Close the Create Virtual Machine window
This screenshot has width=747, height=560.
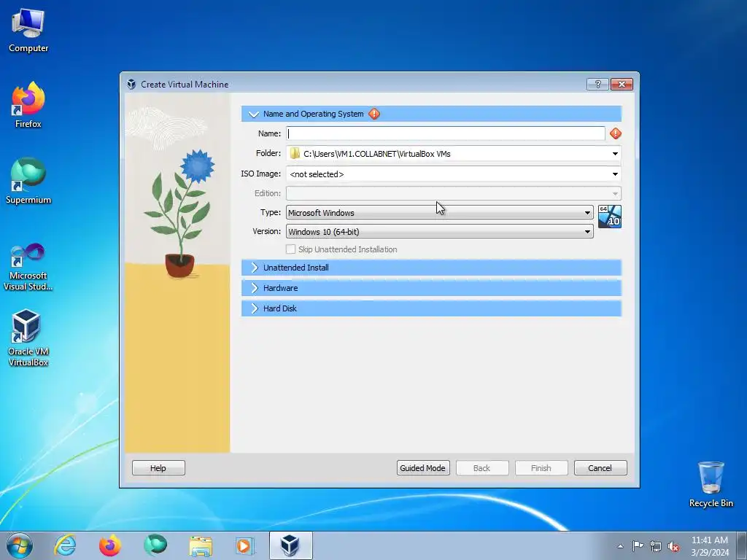(x=622, y=85)
